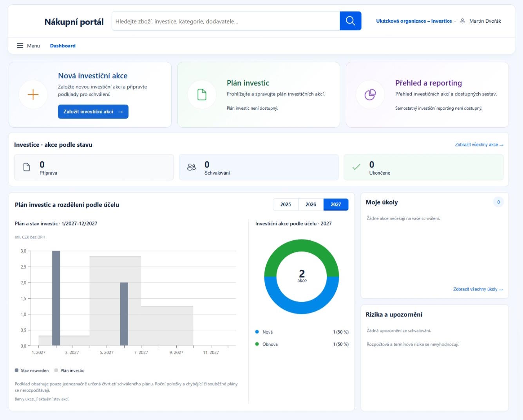Screen dimensions: 523x420
Task: Open the Dashboard navigation item
Action: [x=63, y=46]
